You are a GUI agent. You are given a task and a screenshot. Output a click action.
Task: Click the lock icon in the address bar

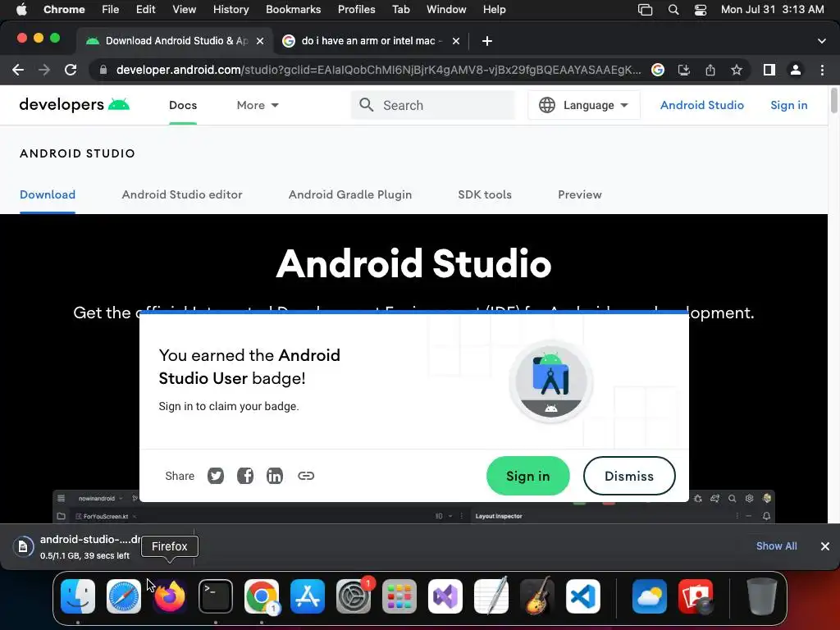tap(103, 70)
